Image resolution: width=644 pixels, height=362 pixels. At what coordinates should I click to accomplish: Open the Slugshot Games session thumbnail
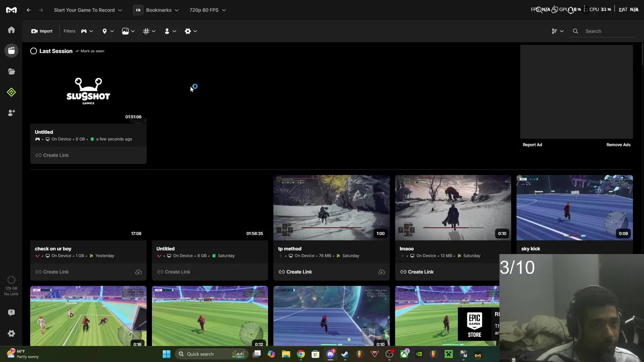(x=88, y=91)
